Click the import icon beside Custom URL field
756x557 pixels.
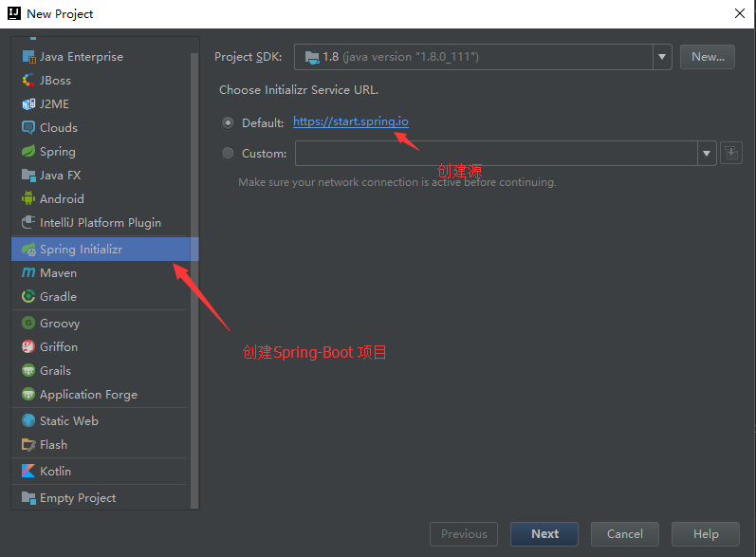click(x=731, y=154)
